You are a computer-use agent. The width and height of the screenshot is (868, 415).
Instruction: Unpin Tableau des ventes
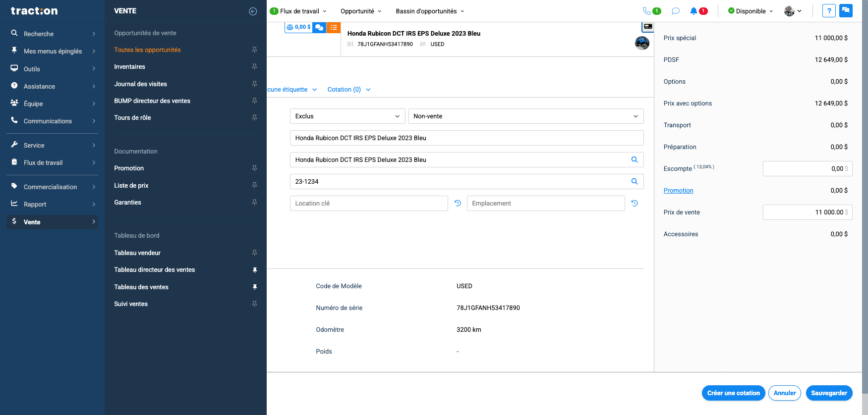click(x=255, y=287)
